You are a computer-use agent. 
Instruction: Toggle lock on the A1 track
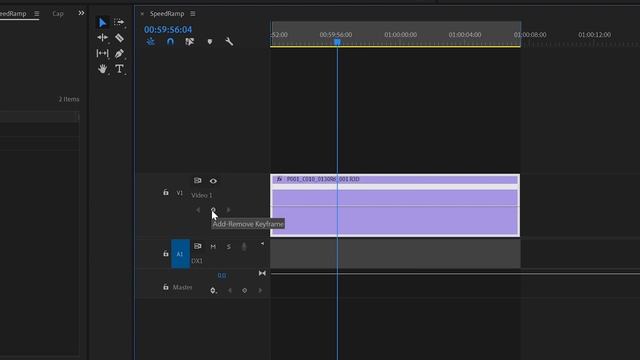point(166,253)
